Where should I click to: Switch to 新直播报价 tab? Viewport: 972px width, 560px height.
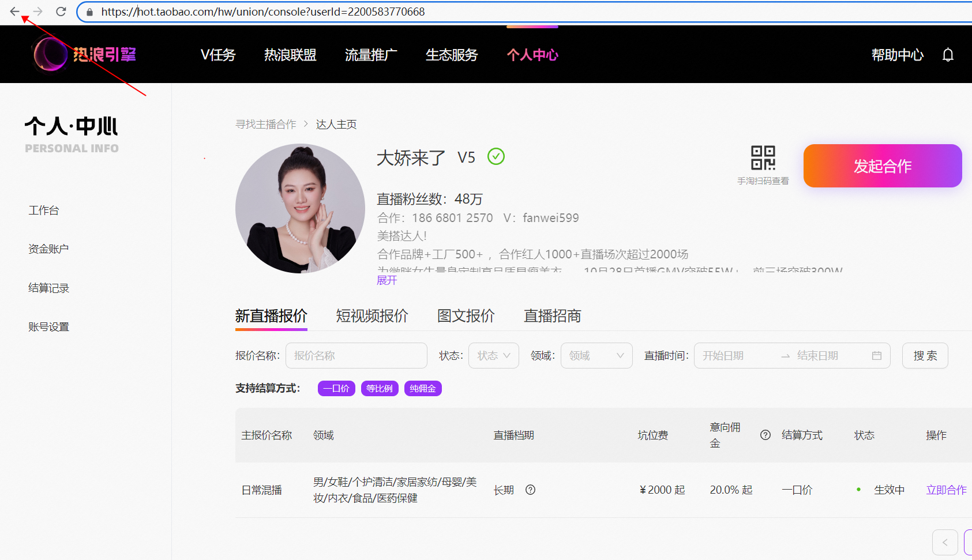pos(271,315)
